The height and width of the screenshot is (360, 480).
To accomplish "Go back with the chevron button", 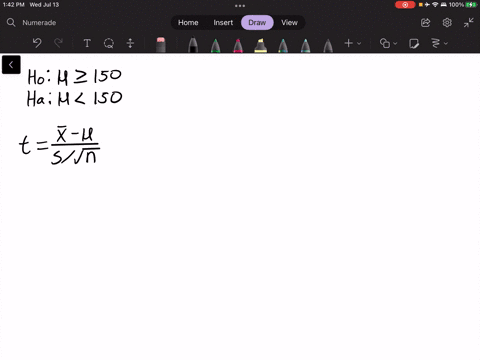I will pos(11,65).
